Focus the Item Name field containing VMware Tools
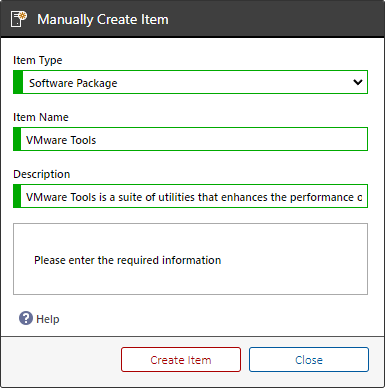385x388 pixels. click(x=190, y=139)
